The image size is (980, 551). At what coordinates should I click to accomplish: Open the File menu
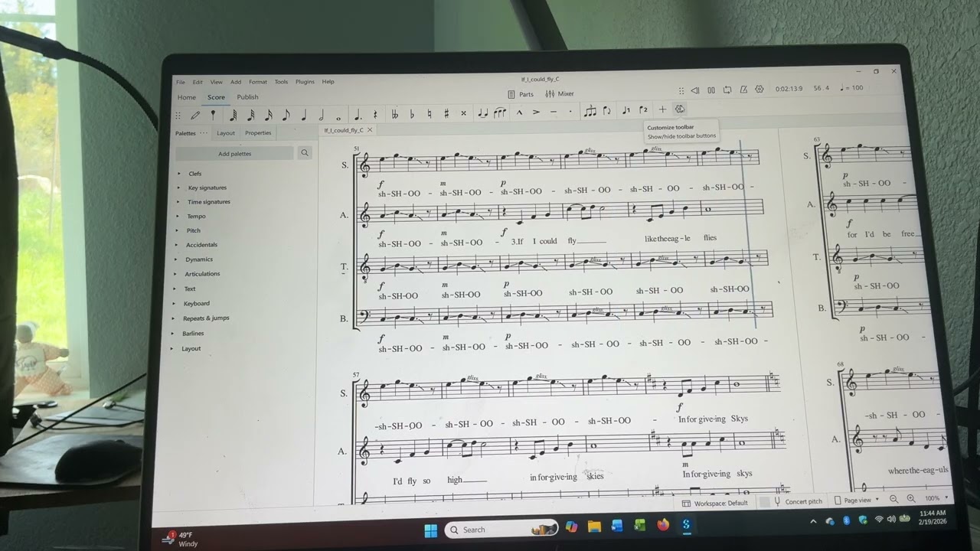180,82
